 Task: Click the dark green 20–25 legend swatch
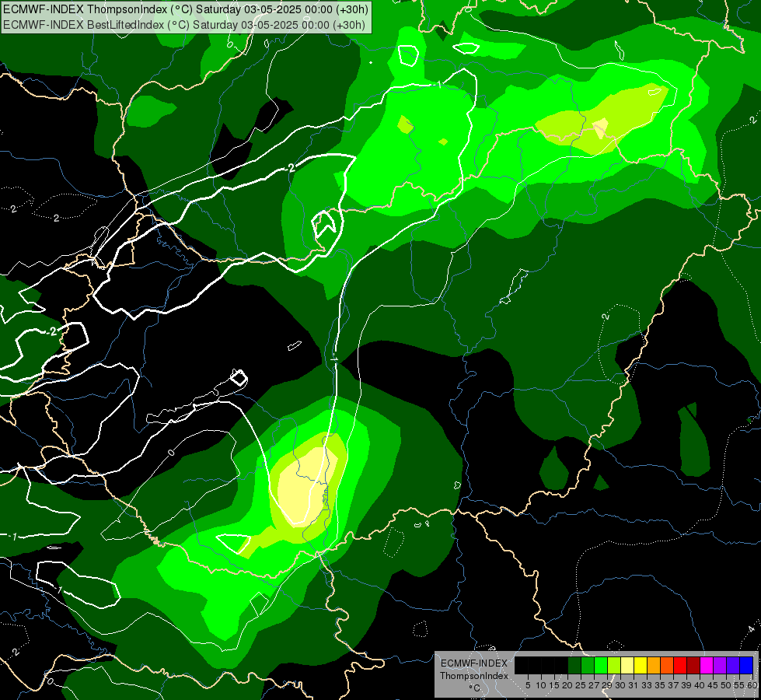[x=574, y=666]
